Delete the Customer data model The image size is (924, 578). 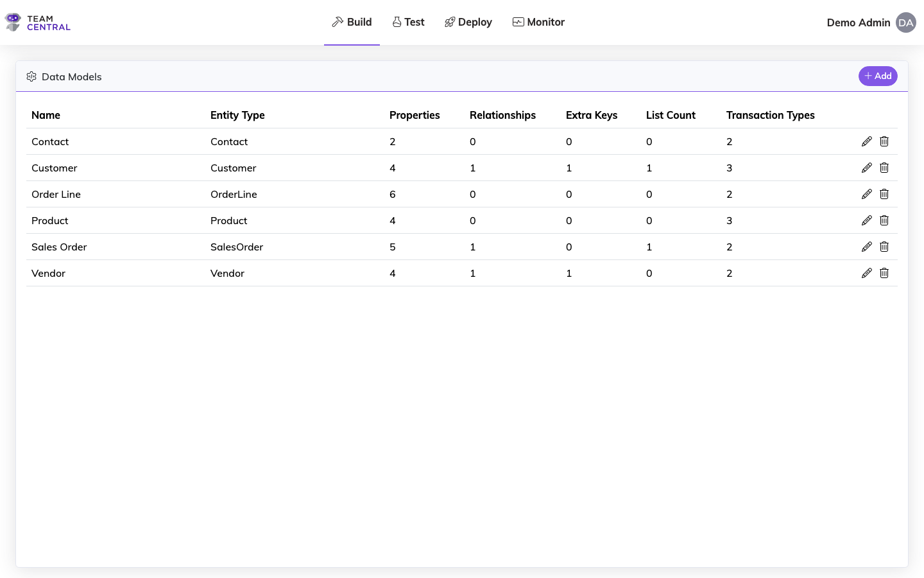click(x=884, y=168)
